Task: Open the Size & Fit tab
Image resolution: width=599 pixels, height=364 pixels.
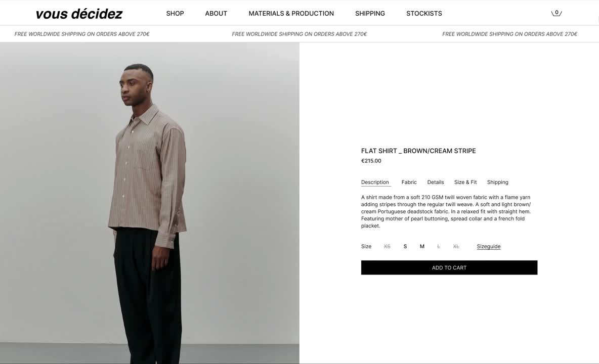Action: click(465, 183)
